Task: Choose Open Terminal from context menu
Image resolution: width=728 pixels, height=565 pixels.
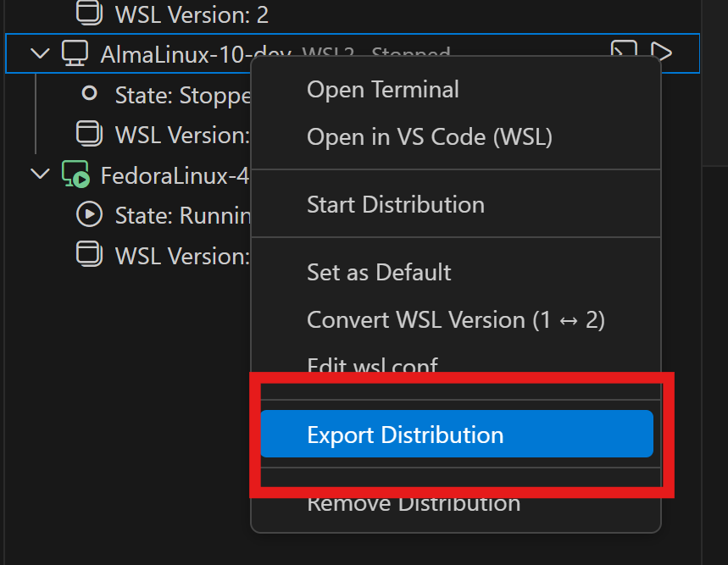Action: 383,90
